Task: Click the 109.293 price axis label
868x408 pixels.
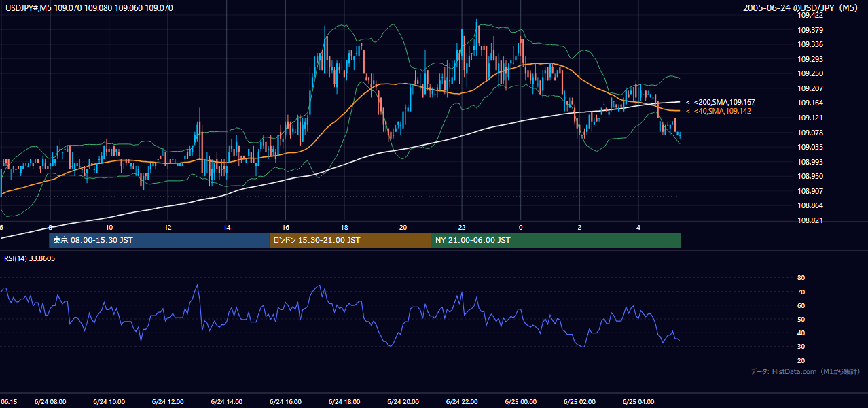Action: (x=810, y=59)
